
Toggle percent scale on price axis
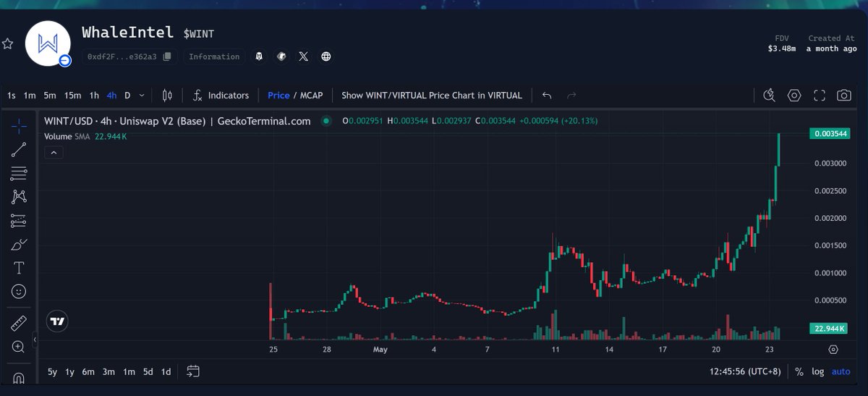[x=799, y=371]
